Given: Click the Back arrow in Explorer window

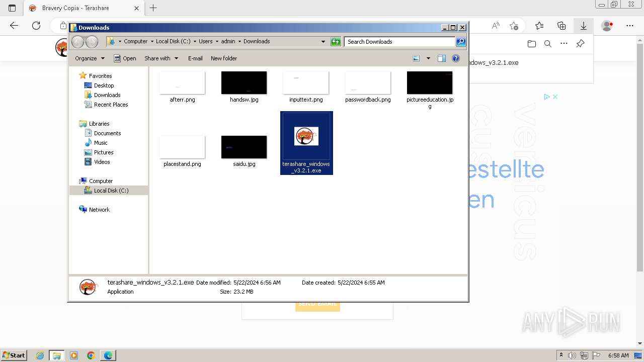Looking at the screenshot, I should coord(77,42).
